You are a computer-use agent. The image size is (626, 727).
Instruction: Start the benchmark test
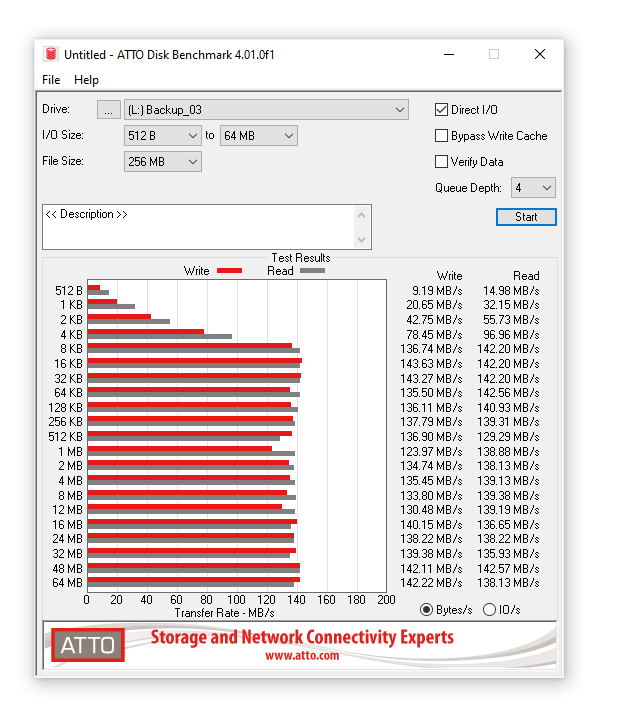tap(526, 217)
